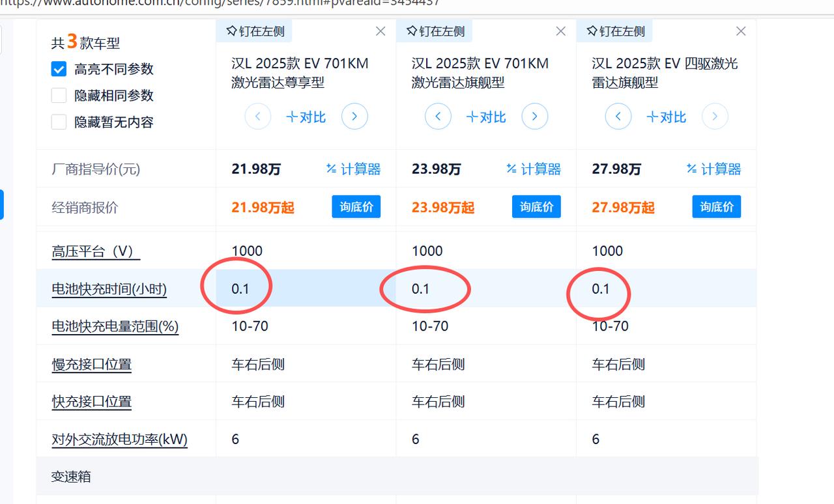Open the 慢充接口位置 parameter explanation
Image resolution: width=834 pixels, height=504 pixels.
[92, 364]
